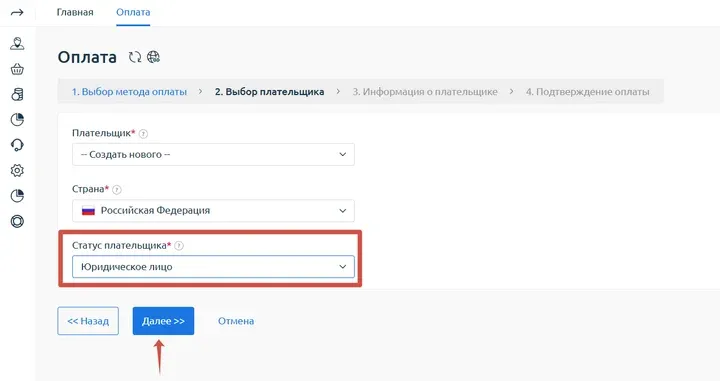720x381 pixels.
Task: Click the Оплата page heading
Action: coord(87,57)
